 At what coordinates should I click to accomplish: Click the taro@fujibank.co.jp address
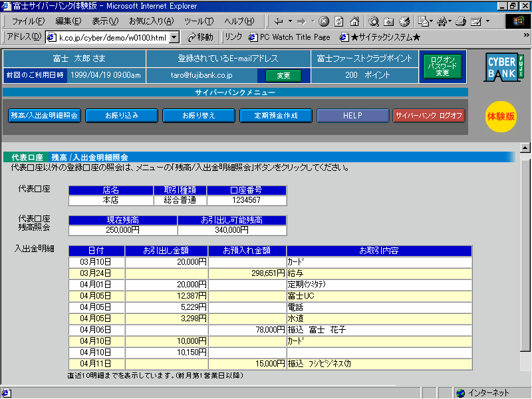pos(201,75)
